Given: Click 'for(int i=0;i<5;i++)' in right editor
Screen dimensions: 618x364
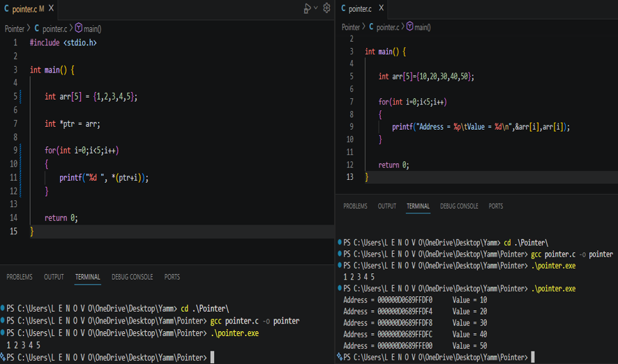Looking at the screenshot, I should [413, 102].
